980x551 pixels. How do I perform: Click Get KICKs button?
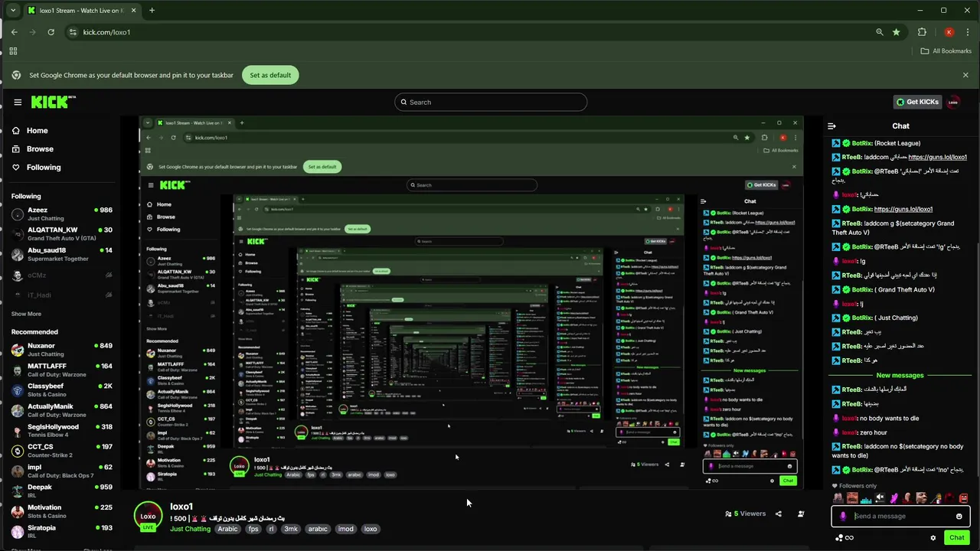coord(916,102)
